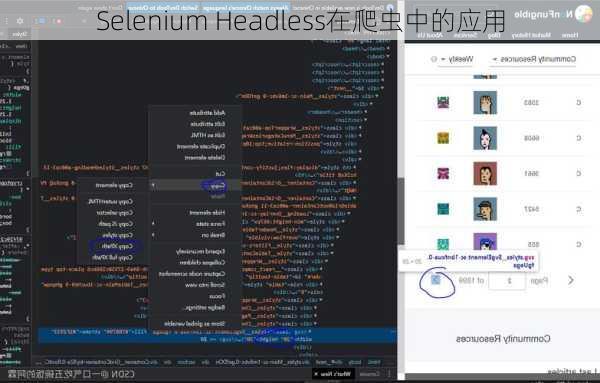Click the Page number input field

pos(507,281)
